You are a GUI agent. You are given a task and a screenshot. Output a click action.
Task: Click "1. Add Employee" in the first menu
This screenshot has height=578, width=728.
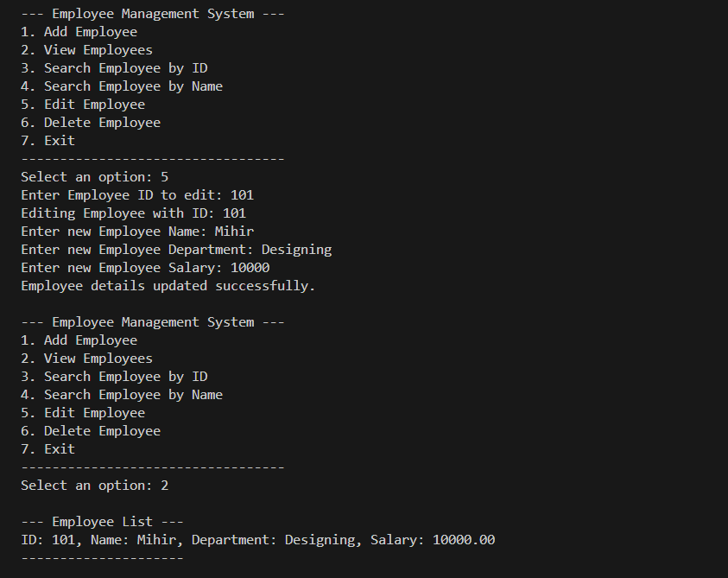(x=79, y=32)
